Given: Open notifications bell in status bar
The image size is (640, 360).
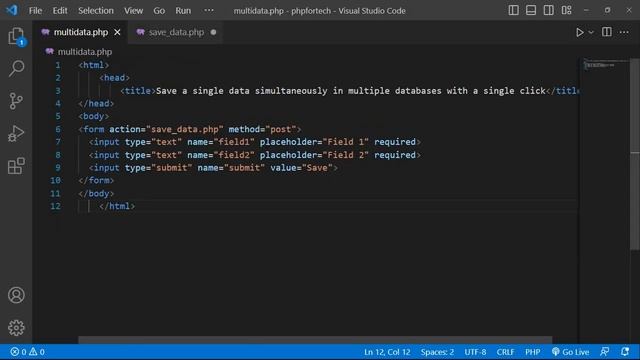Looking at the screenshot, I should click(625, 352).
